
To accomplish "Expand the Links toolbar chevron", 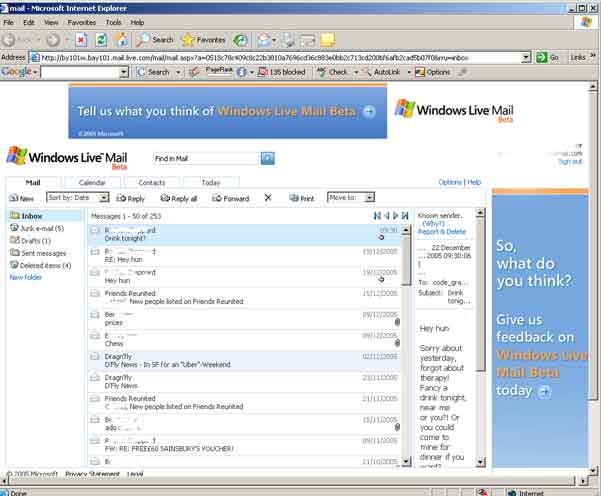I will 593,56.
